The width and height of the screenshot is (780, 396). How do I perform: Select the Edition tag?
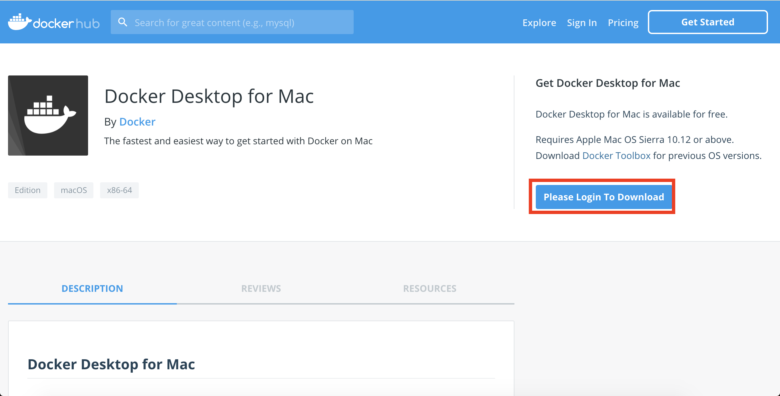pos(27,190)
